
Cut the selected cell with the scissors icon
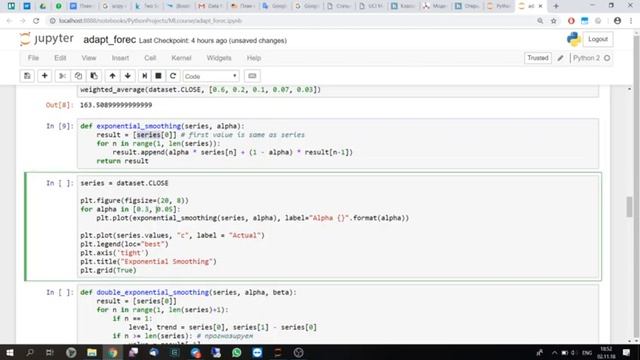click(62, 76)
